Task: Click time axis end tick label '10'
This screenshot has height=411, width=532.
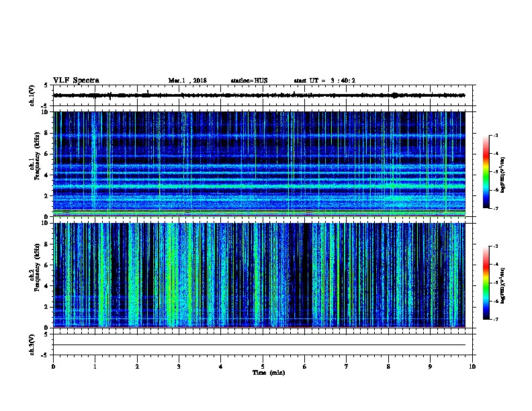Action: (472, 367)
